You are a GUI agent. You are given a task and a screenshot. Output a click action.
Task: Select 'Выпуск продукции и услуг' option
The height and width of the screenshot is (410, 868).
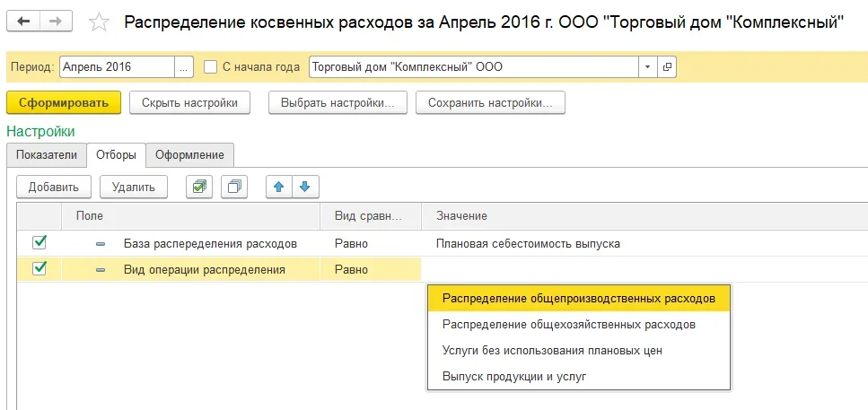pos(579,377)
